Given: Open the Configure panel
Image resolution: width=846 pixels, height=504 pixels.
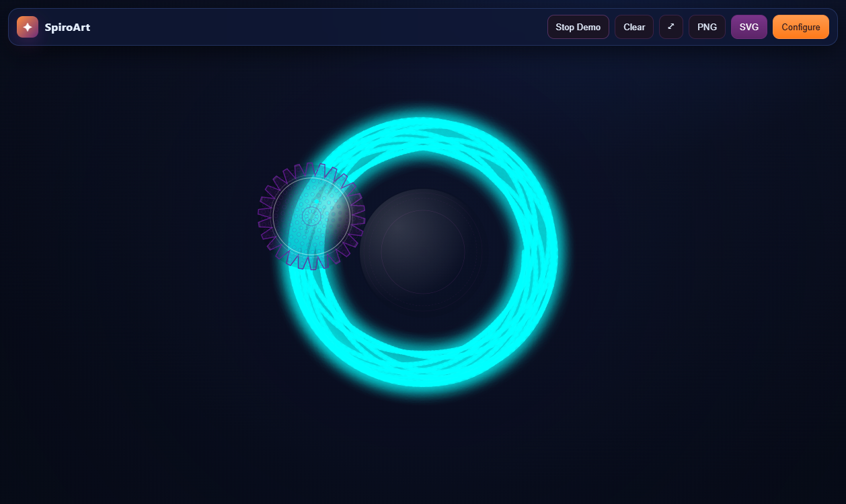Looking at the screenshot, I should (801, 27).
